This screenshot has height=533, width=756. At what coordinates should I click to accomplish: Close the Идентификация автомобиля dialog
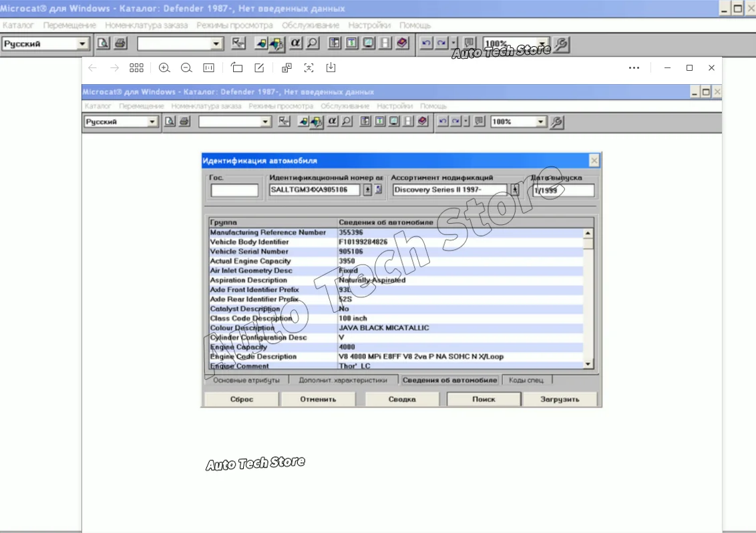tap(594, 160)
